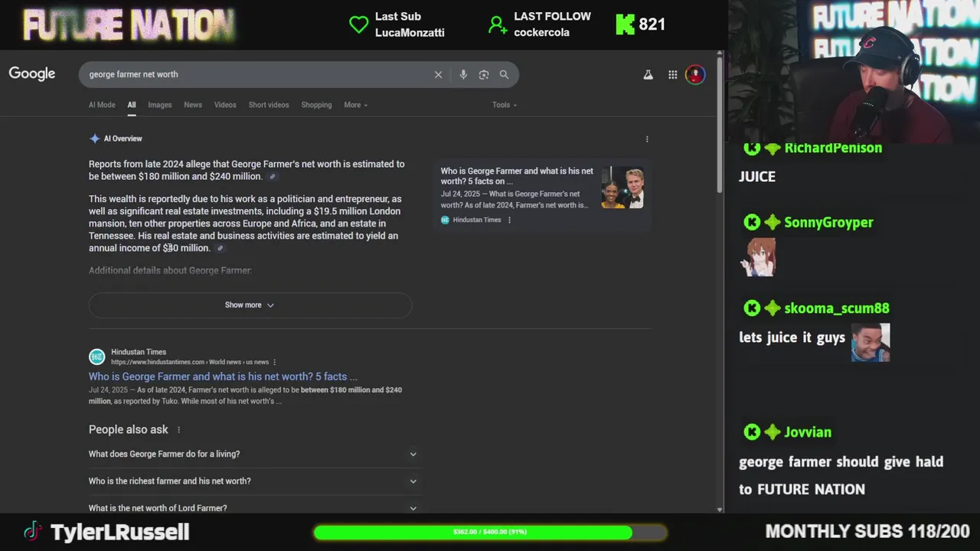Image resolution: width=980 pixels, height=551 pixels.
Task: Click Jovvian username in chat
Action: 808,432
